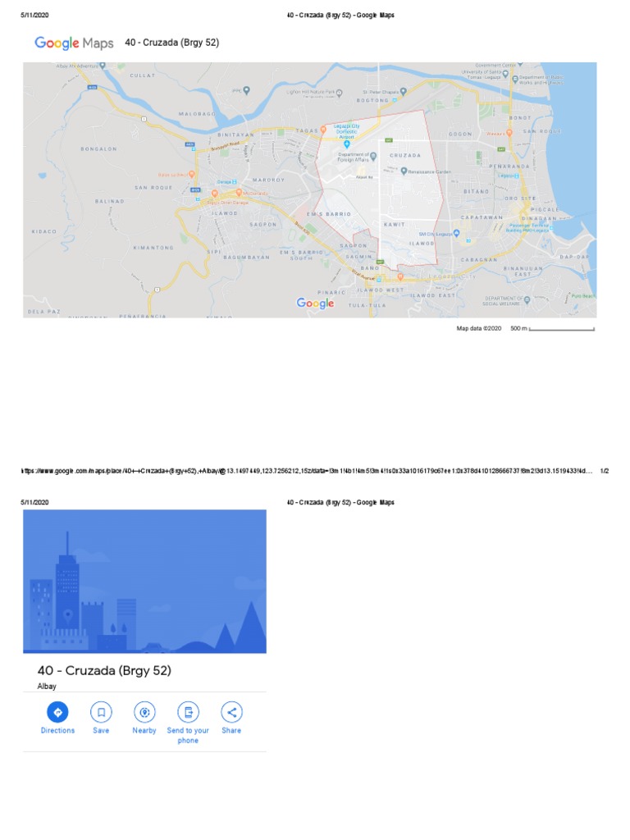Click the blue Directions icon
This screenshot has width=630, height=840.
57,712
